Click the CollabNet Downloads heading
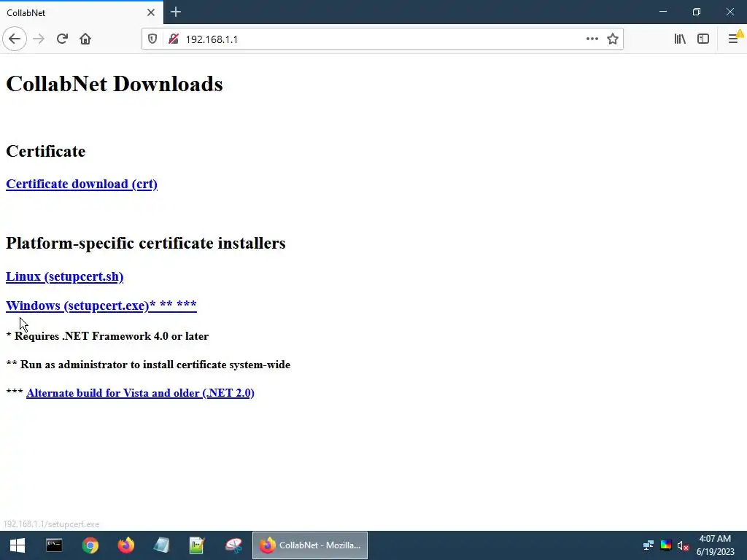 click(x=115, y=84)
